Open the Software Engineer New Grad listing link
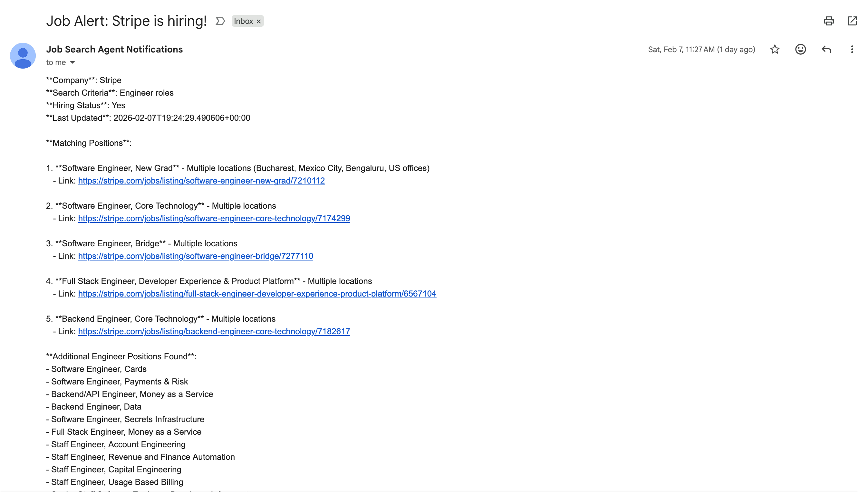Viewport: 868px width, 492px height. pos(201,181)
